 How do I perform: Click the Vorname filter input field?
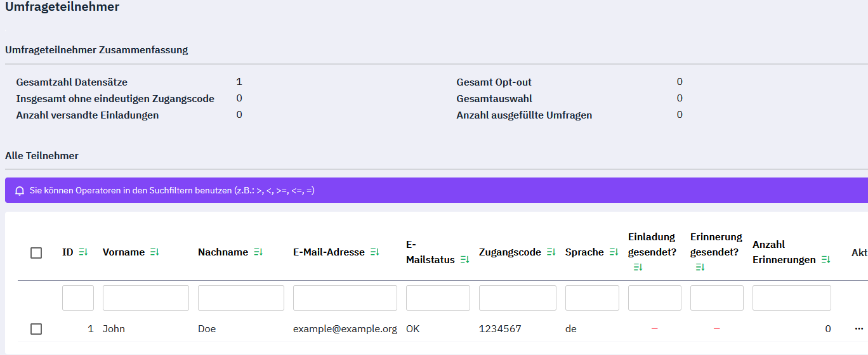pos(145,298)
